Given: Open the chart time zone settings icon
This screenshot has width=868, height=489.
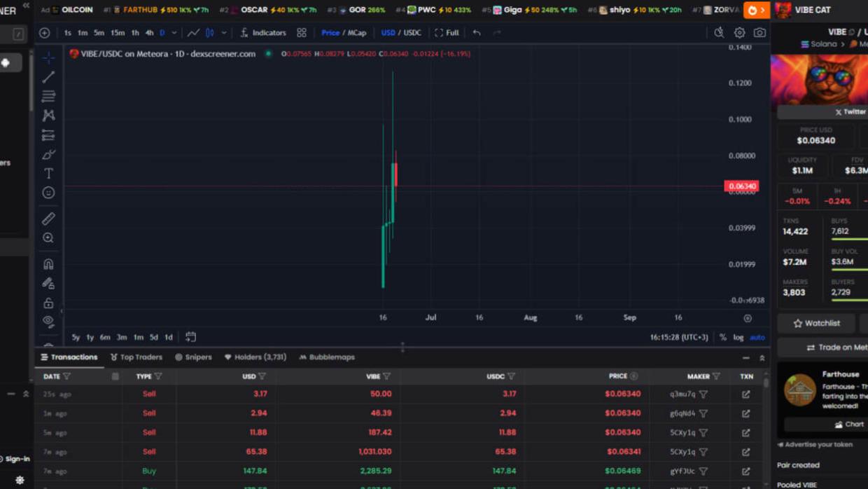Looking at the screenshot, I should 748,318.
